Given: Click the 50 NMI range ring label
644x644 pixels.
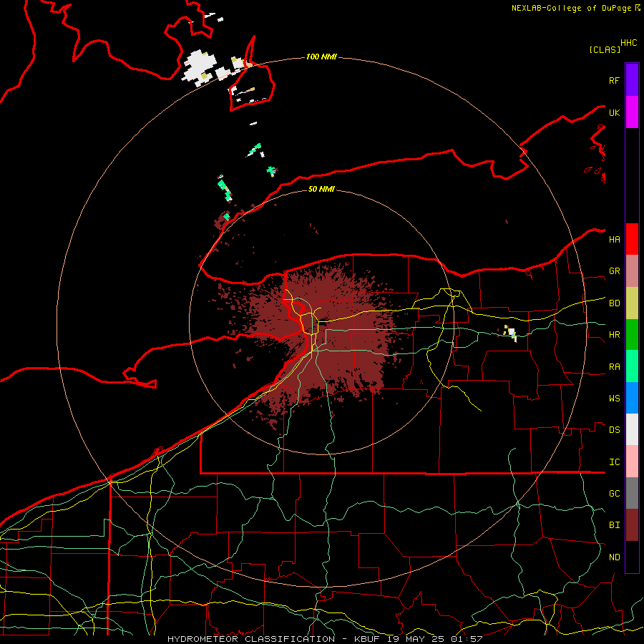Looking at the screenshot, I should click(321, 189).
